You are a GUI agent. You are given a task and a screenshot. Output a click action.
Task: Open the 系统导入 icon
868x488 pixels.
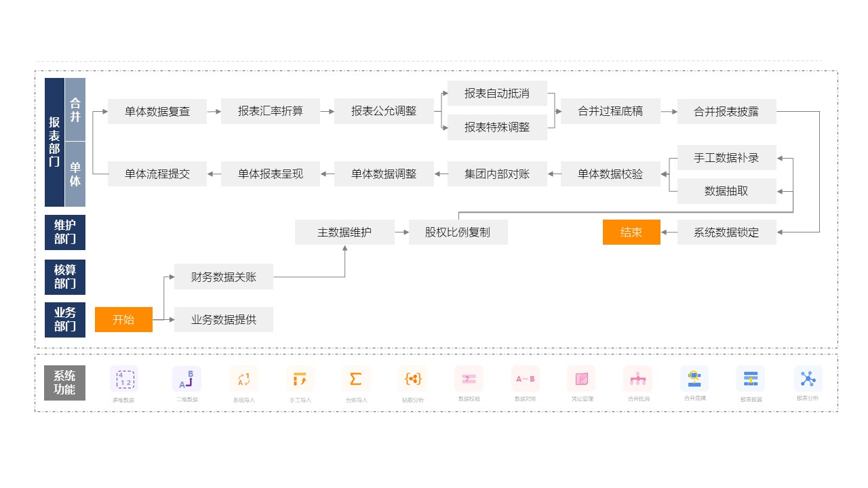[x=244, y=379]
